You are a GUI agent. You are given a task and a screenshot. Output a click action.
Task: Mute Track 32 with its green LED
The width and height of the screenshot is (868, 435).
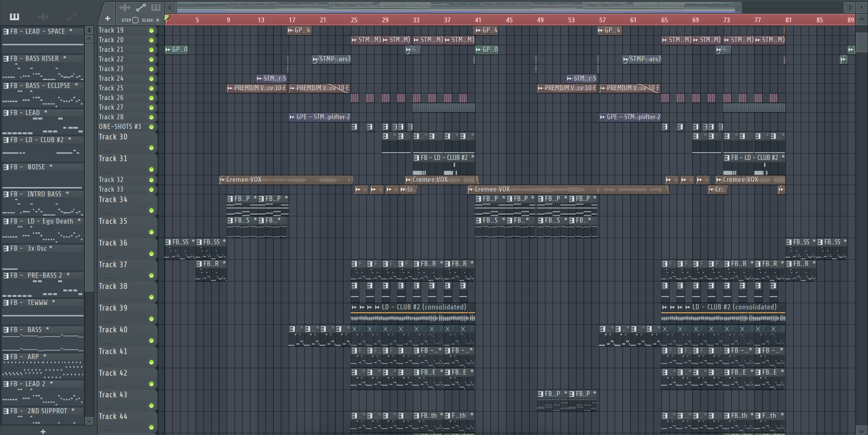click(x=151, y=180)
